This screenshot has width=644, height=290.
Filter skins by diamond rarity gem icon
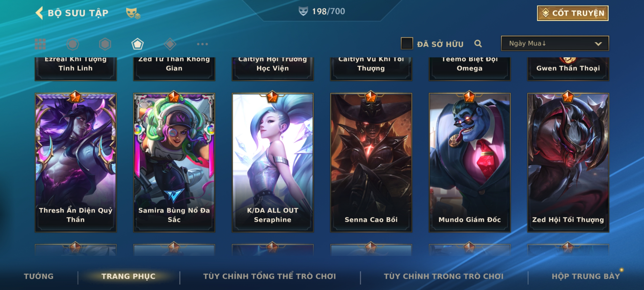click(x=170, y=44)
